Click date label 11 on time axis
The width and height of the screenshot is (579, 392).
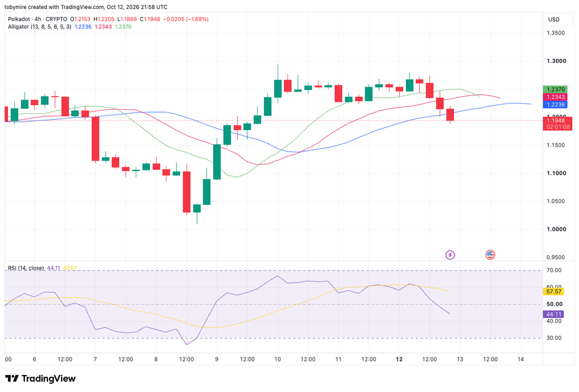[x=338, y=359]
